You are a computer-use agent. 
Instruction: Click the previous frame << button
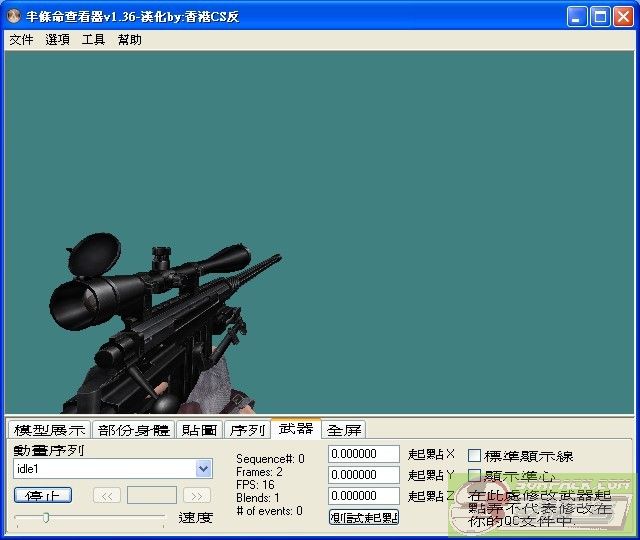pos(107,495)
